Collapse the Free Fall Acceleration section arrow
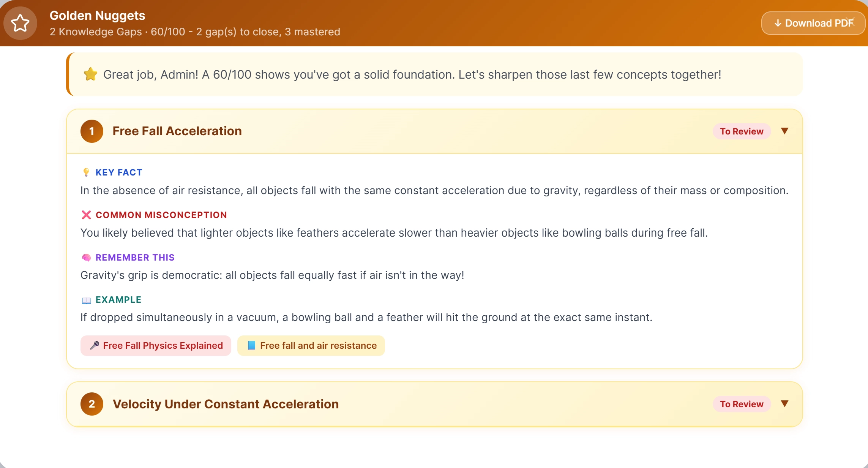The height and width of the screenshot is (468, 868). point(784,131)
